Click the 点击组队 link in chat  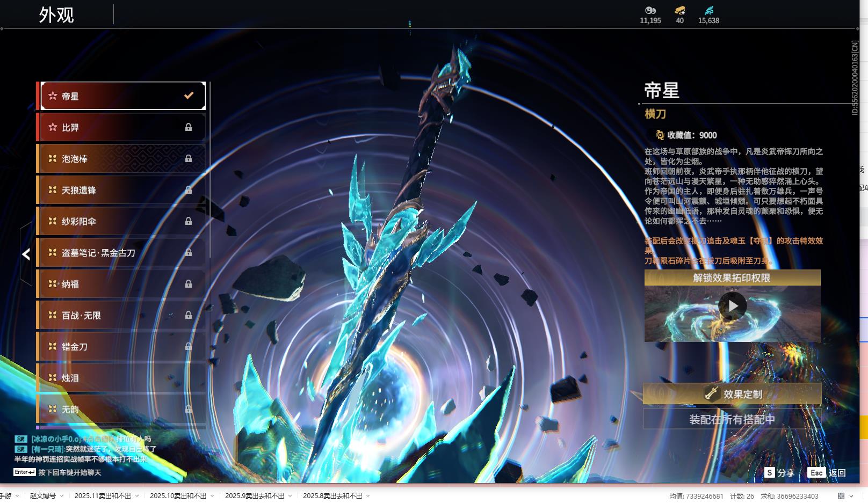click(99, 439)
